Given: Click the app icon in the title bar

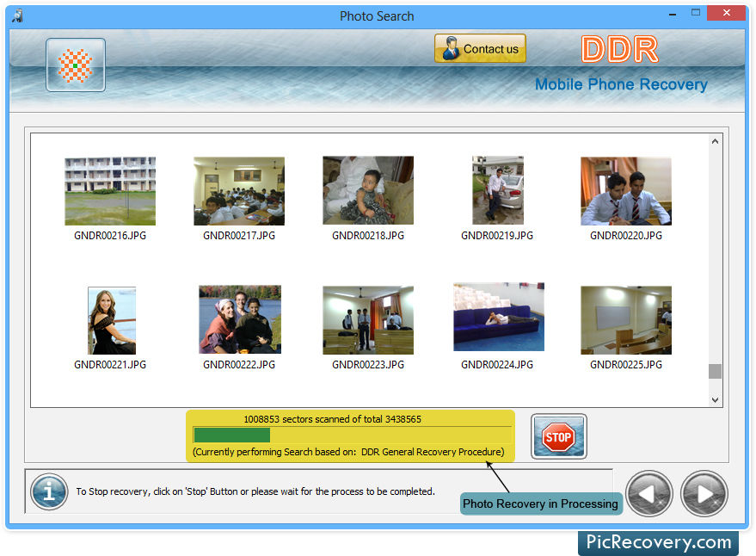Looking at the screenshot, I should (18, 16).
